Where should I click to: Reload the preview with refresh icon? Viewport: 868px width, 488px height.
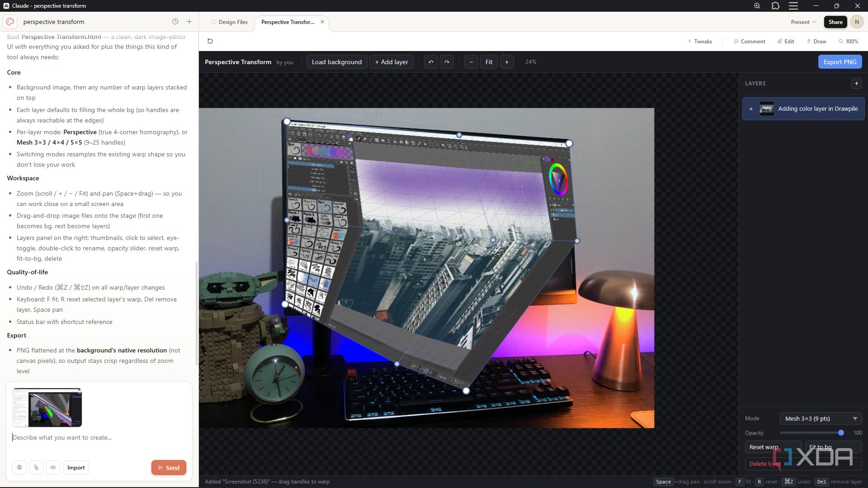[210, 41]
